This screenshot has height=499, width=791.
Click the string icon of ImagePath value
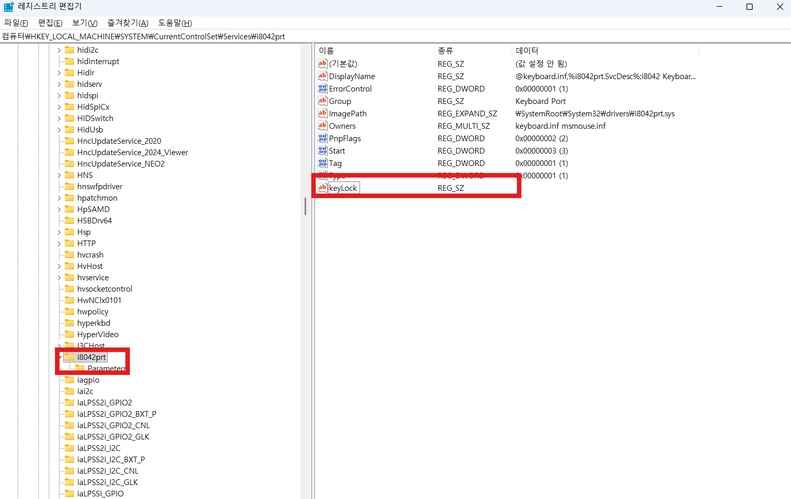(323, 114)
